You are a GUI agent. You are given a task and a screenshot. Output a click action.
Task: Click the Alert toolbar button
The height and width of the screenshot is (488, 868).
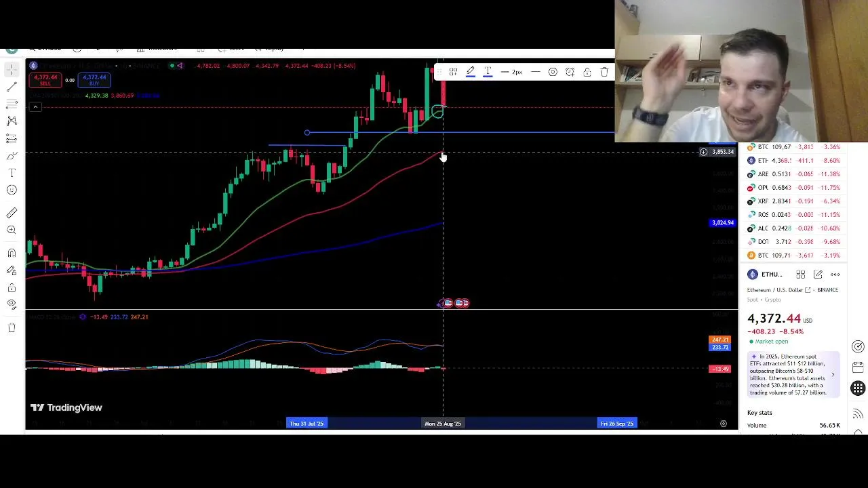coord(231,49)
